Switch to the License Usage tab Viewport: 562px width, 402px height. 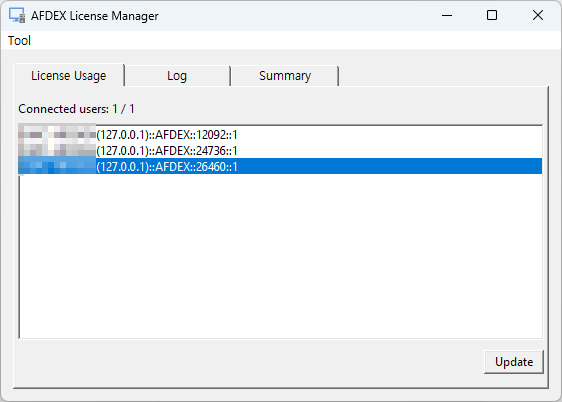pos(69,76)
